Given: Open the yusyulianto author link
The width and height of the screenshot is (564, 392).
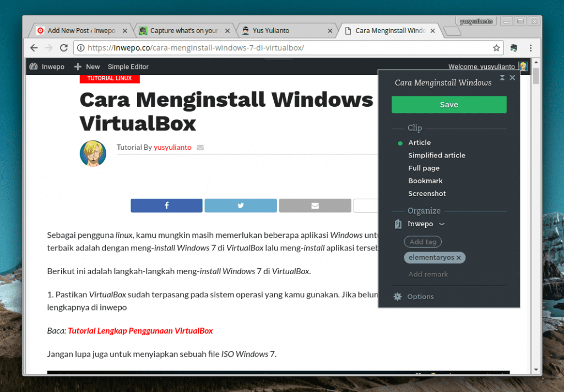Looking at the screenshot, I should tap(172, 148).
